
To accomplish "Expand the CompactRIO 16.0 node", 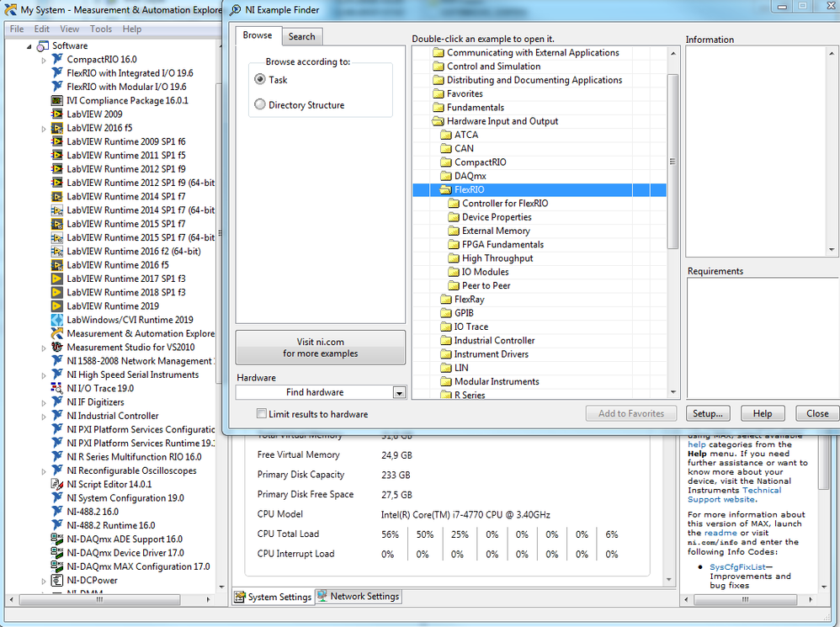I will 44,60.
